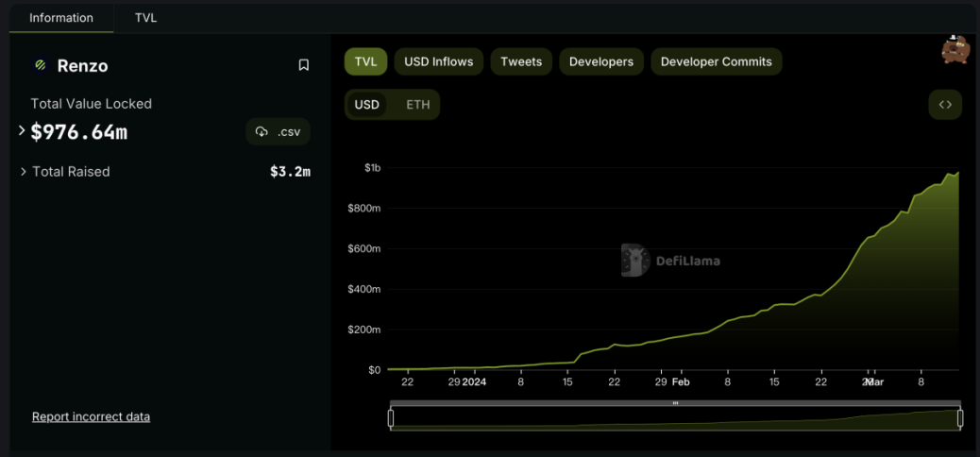Click the $600m y-axis label
Image resolution: width=980 pixels, height=457 pixels.
tap(364, 249)
